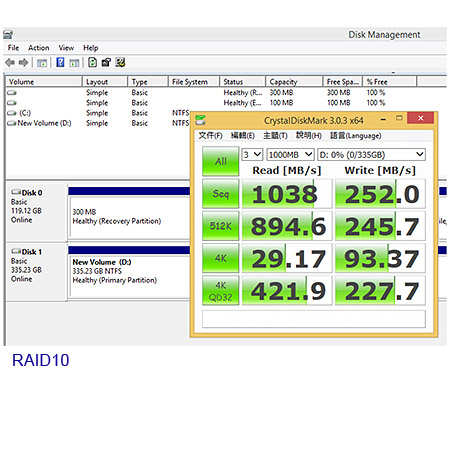Screen dimensions: 450x450
Task: Click the green All benchmark button
Action: [220, 161]
